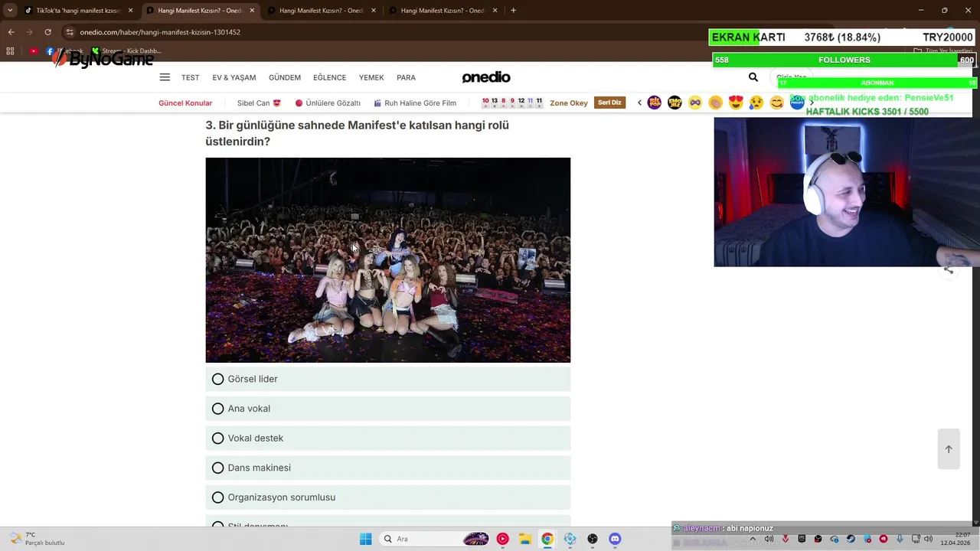980x551 pixels.
Task: Open the Sibel Can topic link
Action: pyautogui.click(x=259, y=103)
